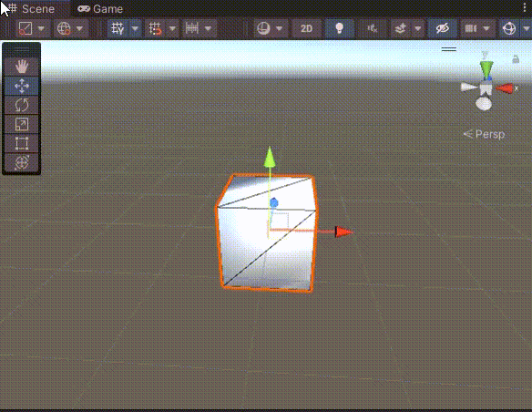The height and width of the screenshot is (412, 532).
Task: Click the green Y-axis cone on orientation gizmo
Action: 486,69
